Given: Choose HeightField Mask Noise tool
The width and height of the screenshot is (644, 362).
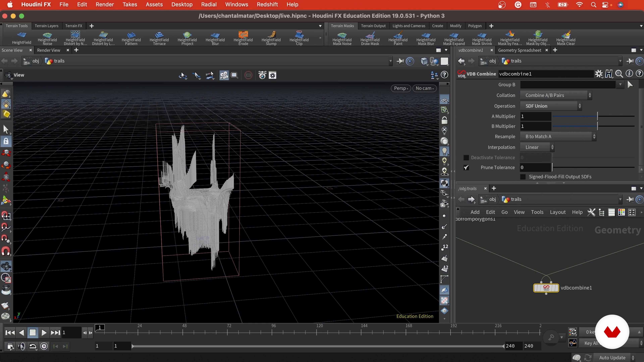Looking at the screenshot, I should pyautogui.click(x=342, y=38).
